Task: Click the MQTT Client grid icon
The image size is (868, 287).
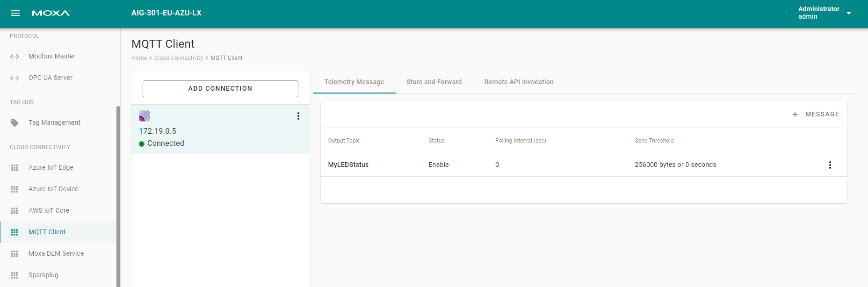Action: (14, 232)
